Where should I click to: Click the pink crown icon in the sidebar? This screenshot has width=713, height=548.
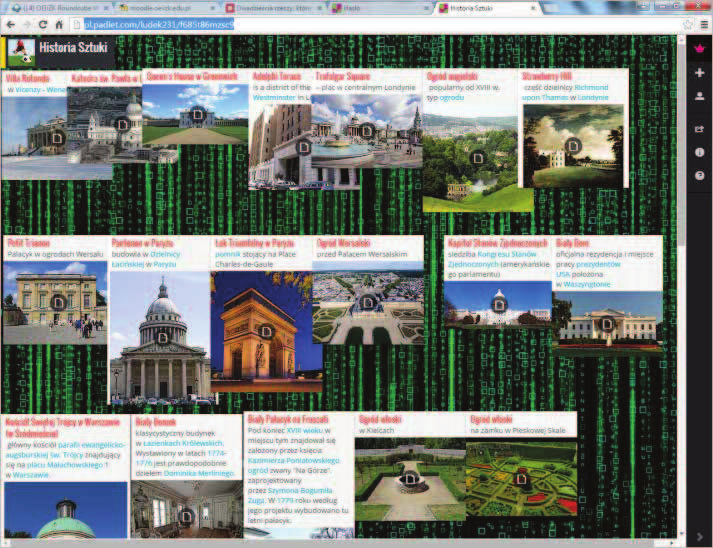tap(699, 48)
